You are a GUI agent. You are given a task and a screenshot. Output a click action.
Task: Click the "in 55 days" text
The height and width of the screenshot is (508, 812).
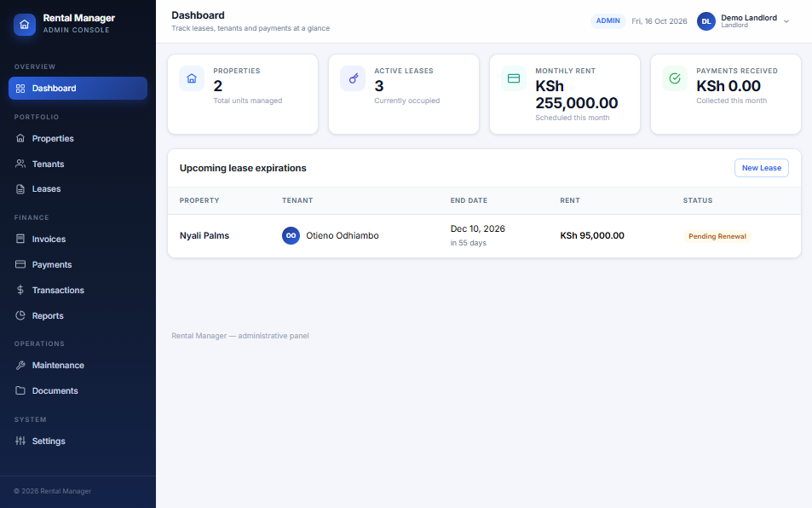pos(468,243)
